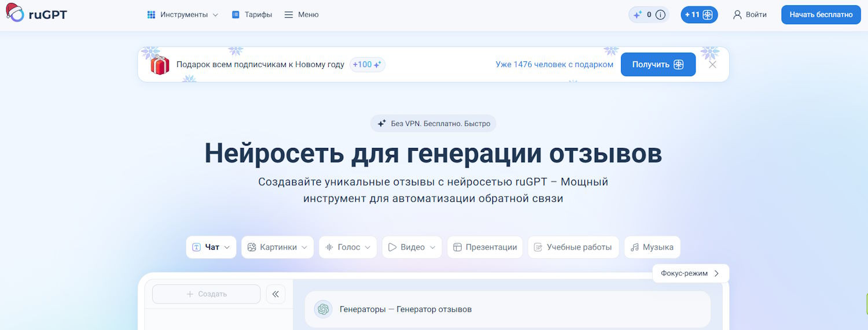Click the info icon beside the zero balance
The image size is (868, 330).
660,15
